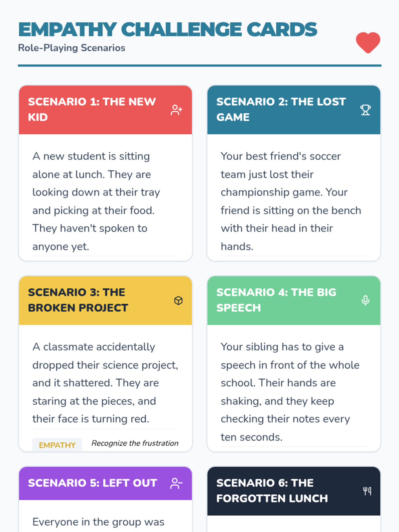This screenshot has height=532, width=399.
Task: Click the soccer championship scenario description
Action: click(291, 201)
